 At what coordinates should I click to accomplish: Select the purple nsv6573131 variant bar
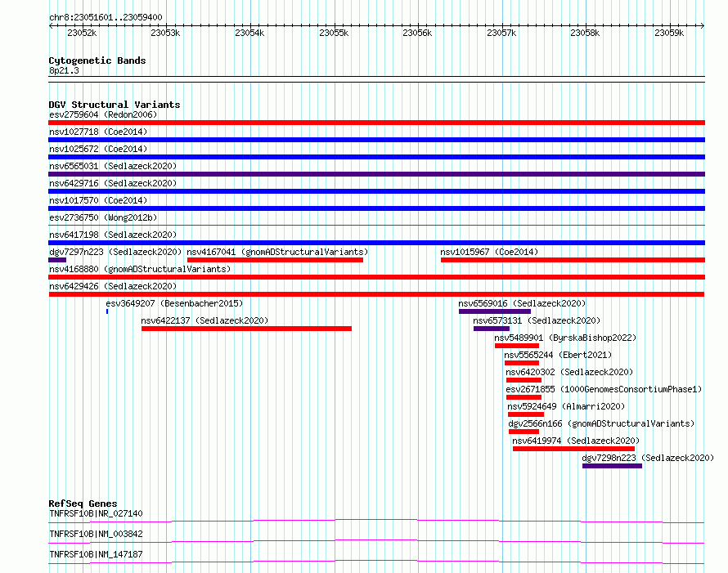click(x=492, y=329)
